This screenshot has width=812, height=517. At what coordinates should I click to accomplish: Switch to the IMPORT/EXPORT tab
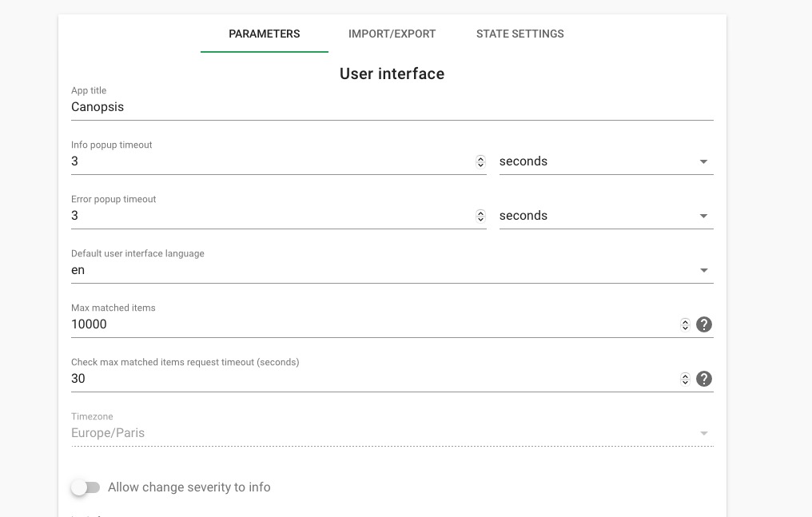[392, 34]
